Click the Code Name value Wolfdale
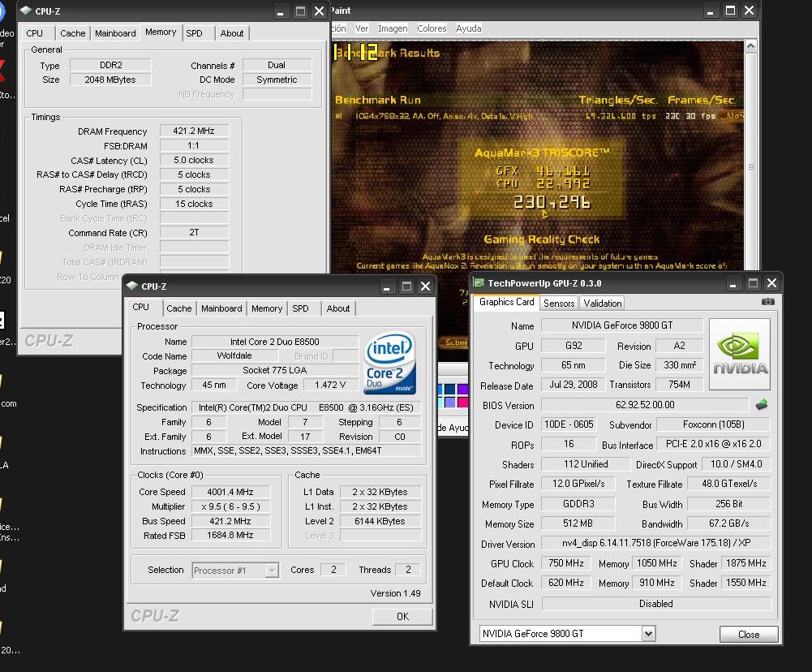This screenshot has width=812, height=672. (234, 356)
